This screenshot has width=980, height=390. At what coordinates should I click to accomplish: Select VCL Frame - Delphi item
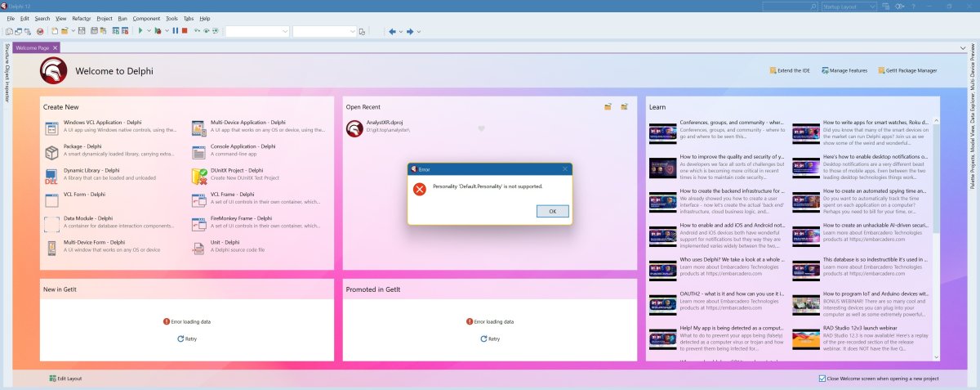(260, 198)
